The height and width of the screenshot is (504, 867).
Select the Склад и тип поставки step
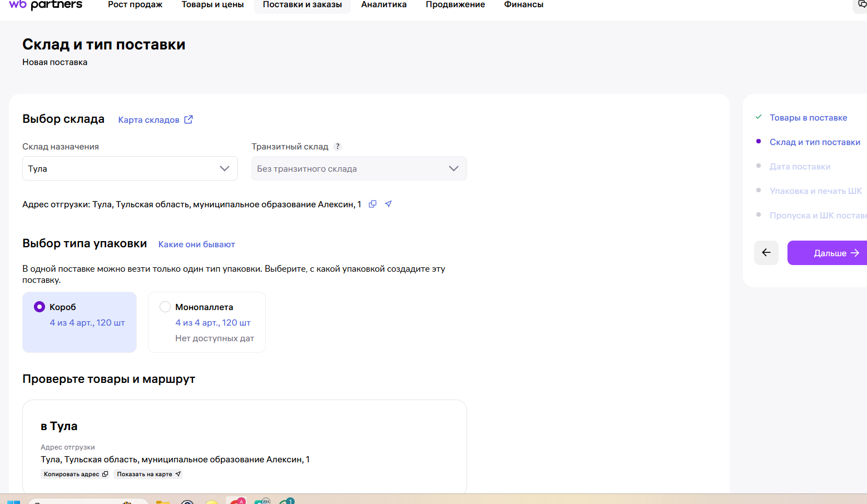(815, 142)
